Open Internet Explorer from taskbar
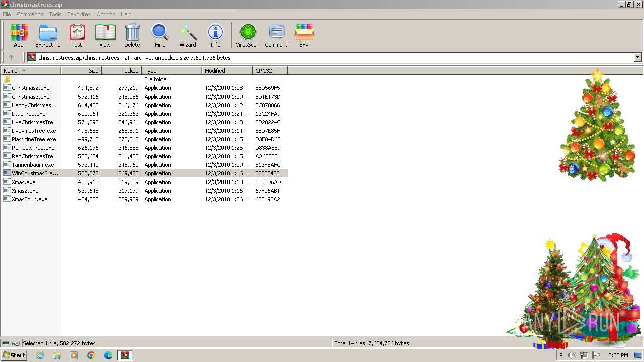The width and height of the screenshot is (644, 362). (40, 355)
